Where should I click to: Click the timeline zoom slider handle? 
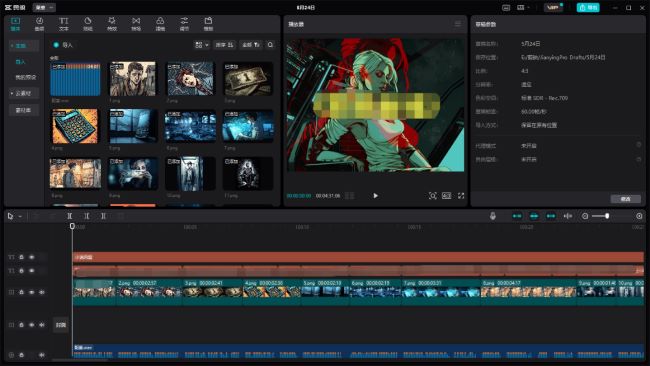pyautogui.click(x=607, y=216)
